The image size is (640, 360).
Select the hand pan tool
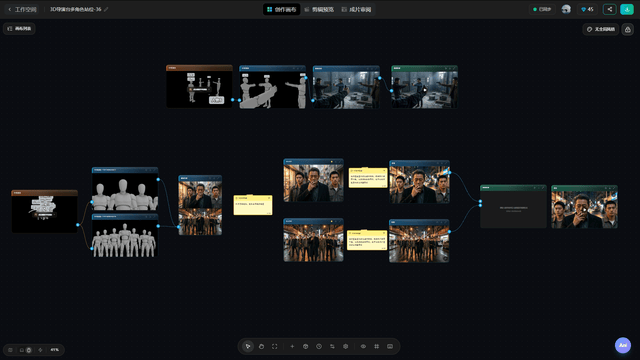click(x=261, y=347)
